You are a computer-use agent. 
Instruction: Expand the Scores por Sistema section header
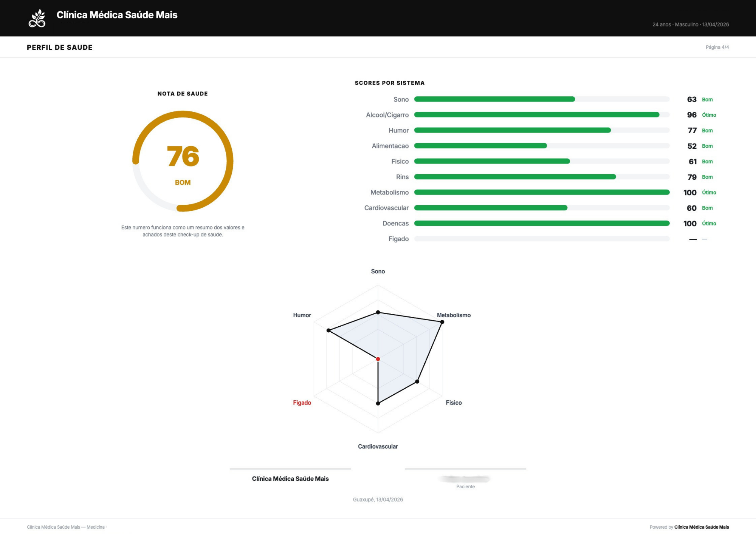pos(389,83)
